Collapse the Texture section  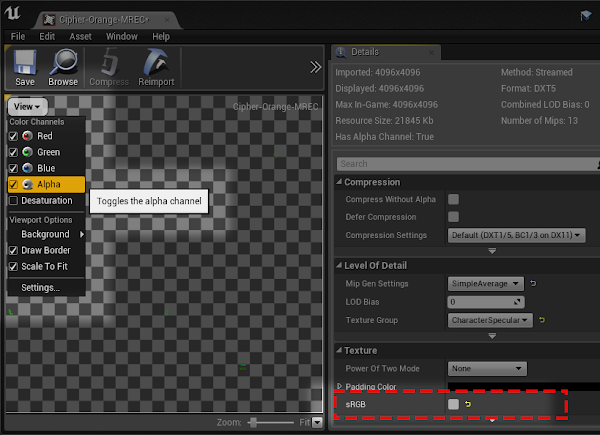(339, 350)
